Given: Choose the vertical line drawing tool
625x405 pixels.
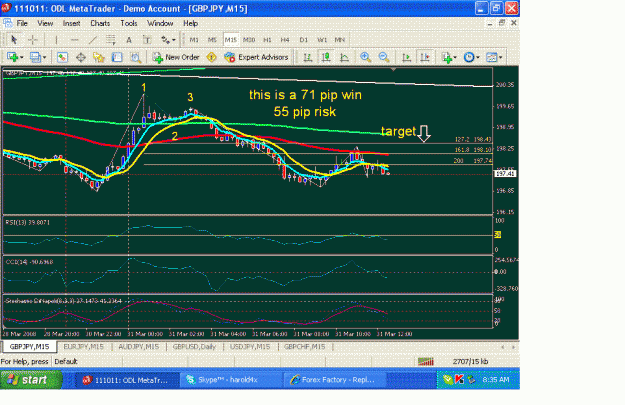Looking at the screenshot, I should [x=56, y=40].
